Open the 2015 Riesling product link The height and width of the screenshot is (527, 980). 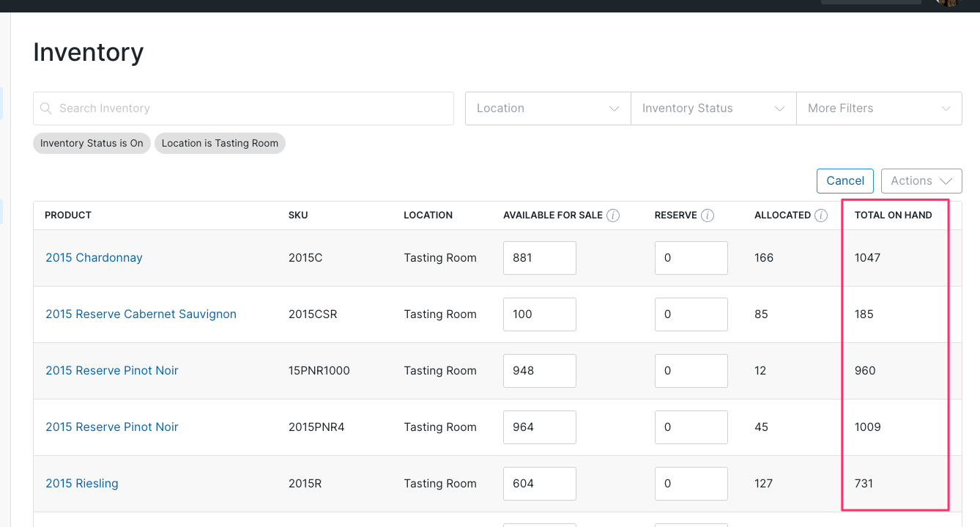[81, 483]
